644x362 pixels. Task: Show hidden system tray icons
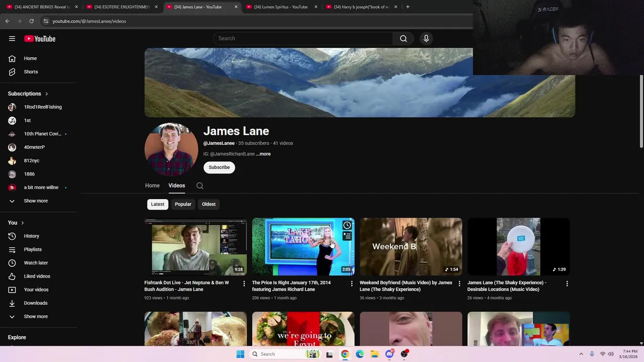[x=581, y=354]
